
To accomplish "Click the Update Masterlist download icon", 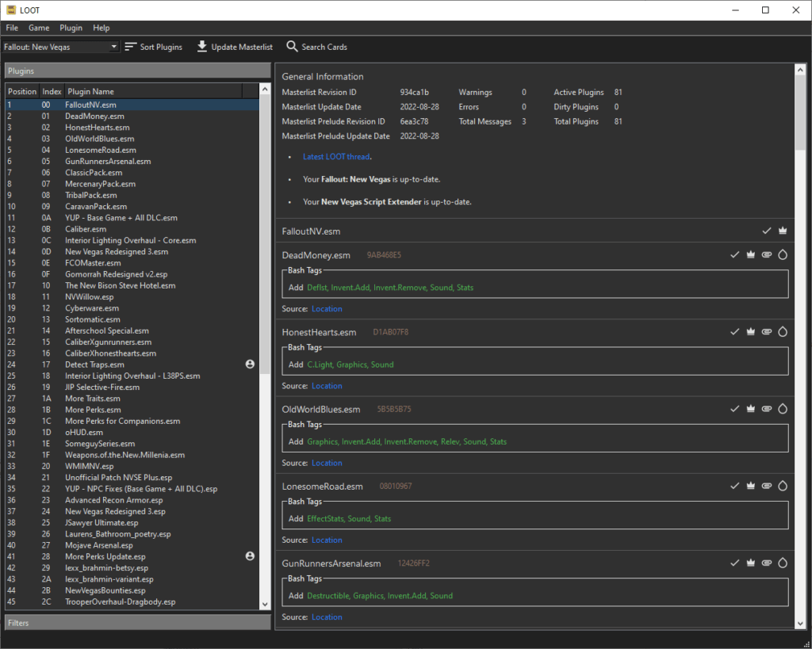I will click(x=202, y=47).
